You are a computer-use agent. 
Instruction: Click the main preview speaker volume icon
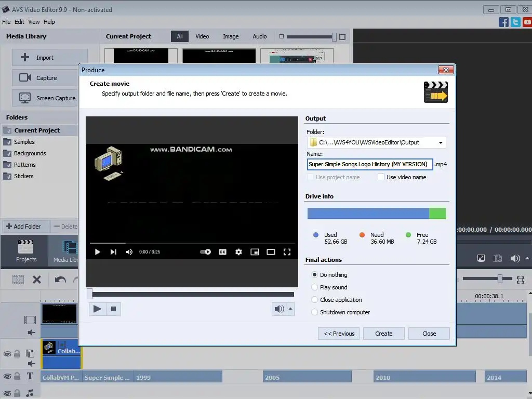pyautogui.click(x=515, y=258)
